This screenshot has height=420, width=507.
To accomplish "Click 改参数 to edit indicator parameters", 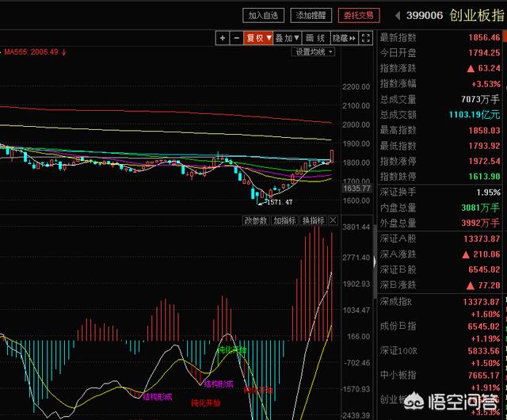I will point(256,220).
